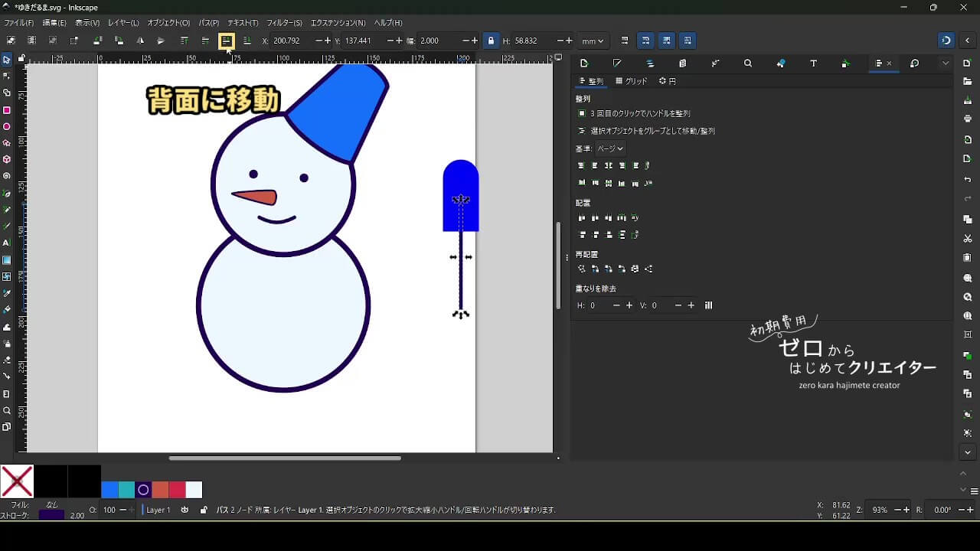
Task: Open the フィルター(S) menu
Action: (x=284, y=23)
